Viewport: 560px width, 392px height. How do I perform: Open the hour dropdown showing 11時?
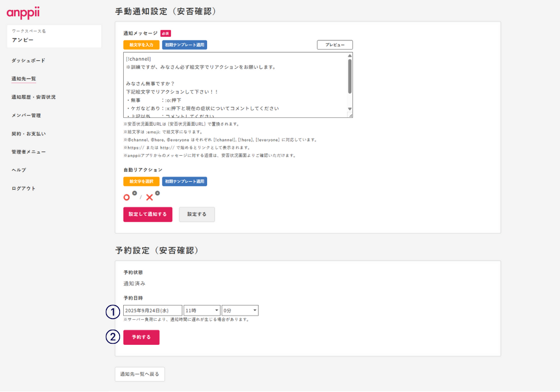(202, 311)
